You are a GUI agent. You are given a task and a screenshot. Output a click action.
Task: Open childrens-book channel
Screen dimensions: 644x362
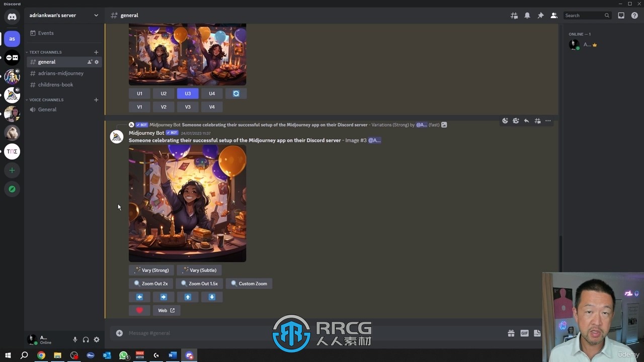64,84
